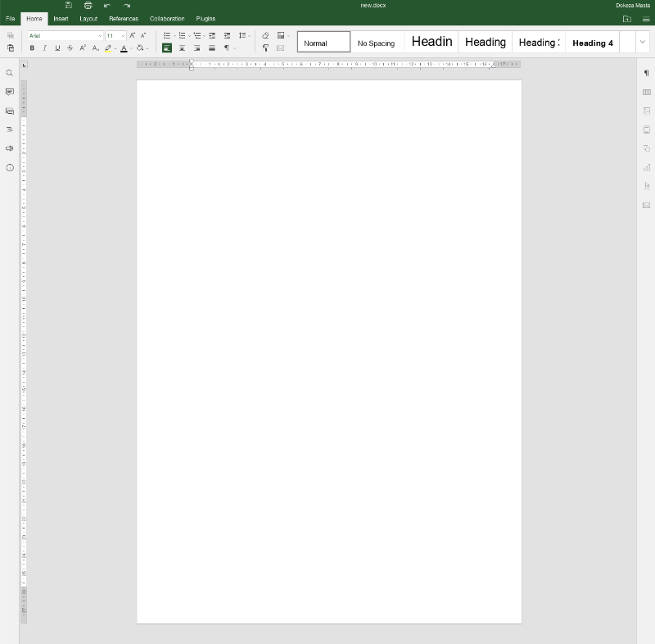Open Table settings in right sidebar
This screenshot has height=644, width=655.
pyautogui.click(x=646, y=92)
